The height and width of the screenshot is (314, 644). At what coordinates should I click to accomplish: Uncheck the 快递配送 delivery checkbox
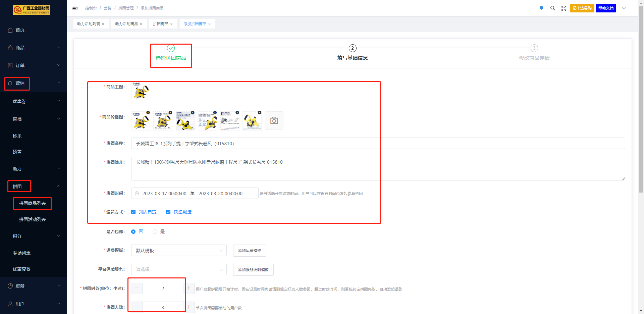pos(168,212)
